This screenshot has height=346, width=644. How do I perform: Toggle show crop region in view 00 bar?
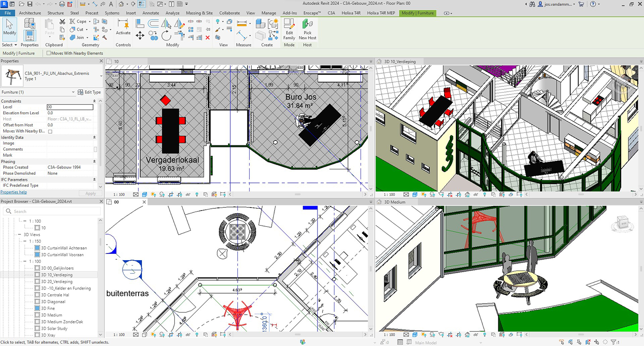[x=179, y=334]
